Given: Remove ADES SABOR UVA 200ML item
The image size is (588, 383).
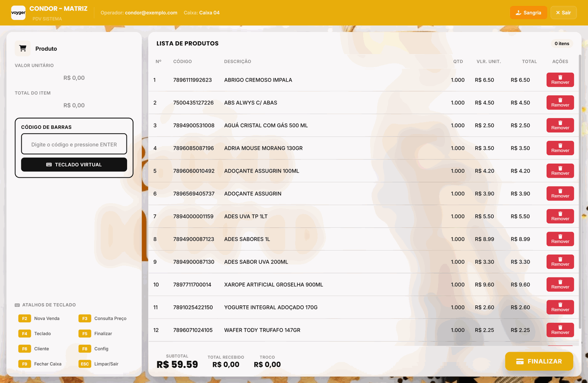Looking at the screenshot, I should click(x=560, y=262).
